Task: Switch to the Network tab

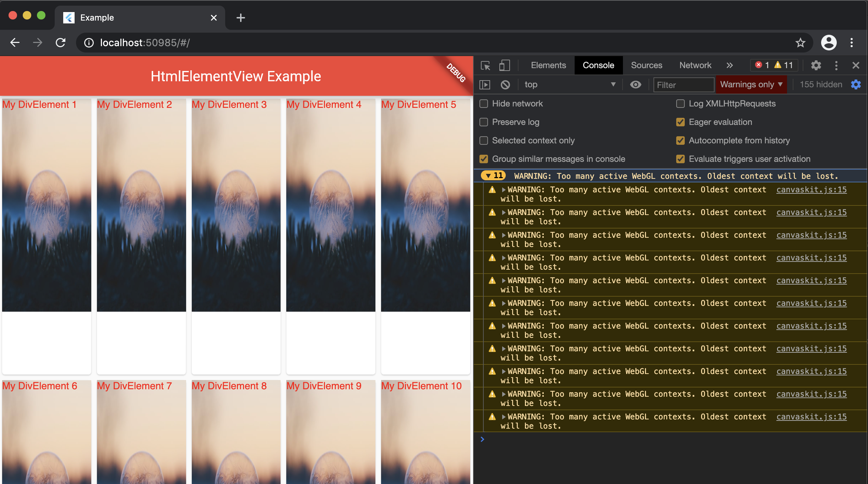Action: tap(695, 65)
